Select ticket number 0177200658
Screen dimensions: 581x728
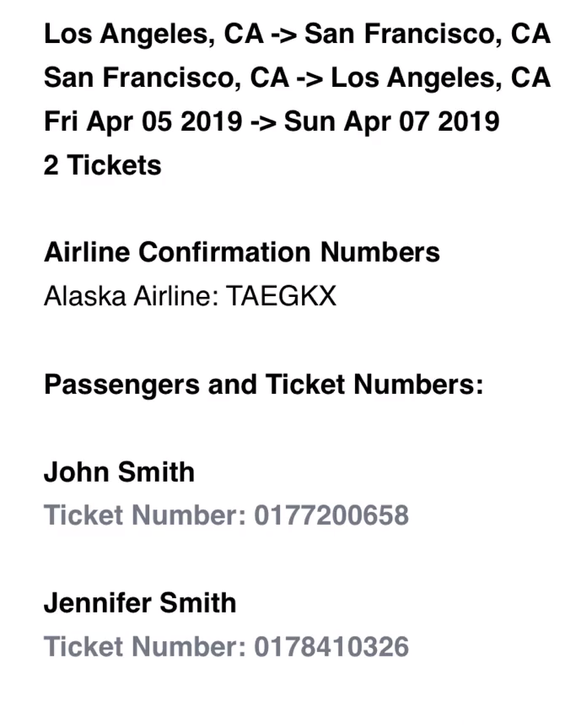tap(331, 515)
